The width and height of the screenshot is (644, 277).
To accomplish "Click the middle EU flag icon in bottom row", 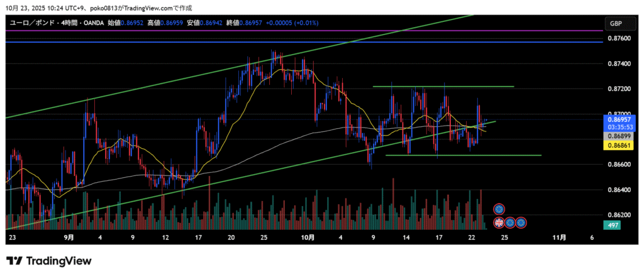I will [510, 222].
